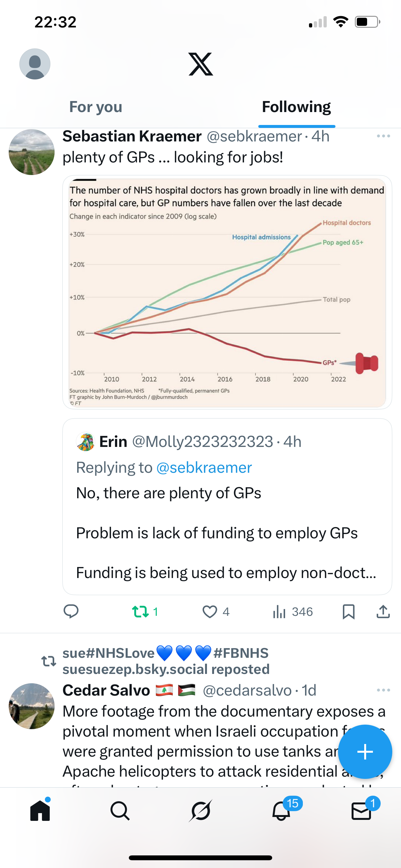Bookmark Sebastian Kraemer's post
This screenshot has height=868, width=401.
pyautogui.click(x=348, y=611)
